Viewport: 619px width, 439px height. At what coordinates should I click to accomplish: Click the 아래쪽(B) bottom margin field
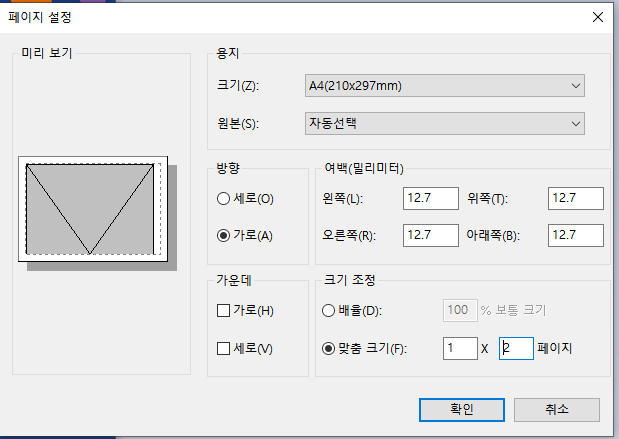click(x=576, y=235)
